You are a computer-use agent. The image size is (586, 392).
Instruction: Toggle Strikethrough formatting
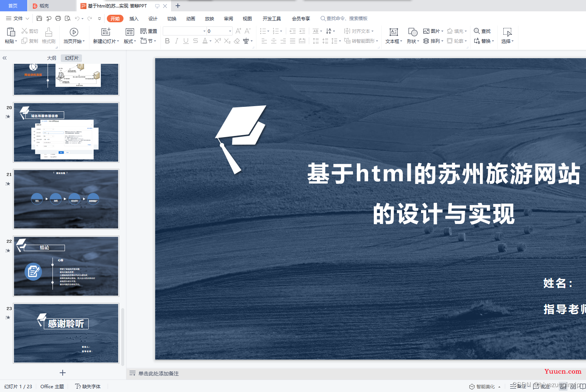point(195,41)
